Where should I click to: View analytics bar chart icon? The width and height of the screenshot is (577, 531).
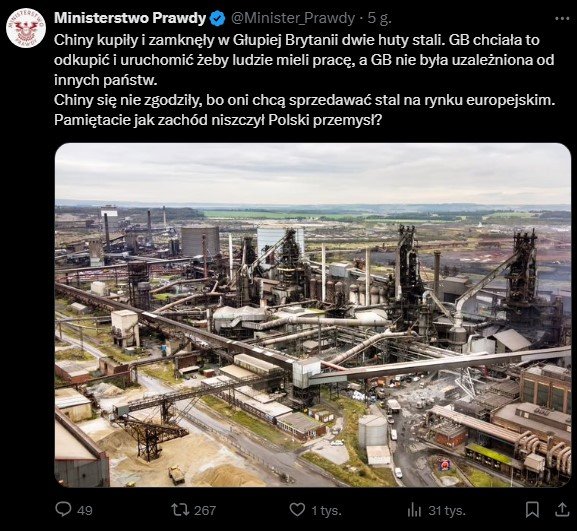(414, 510)
